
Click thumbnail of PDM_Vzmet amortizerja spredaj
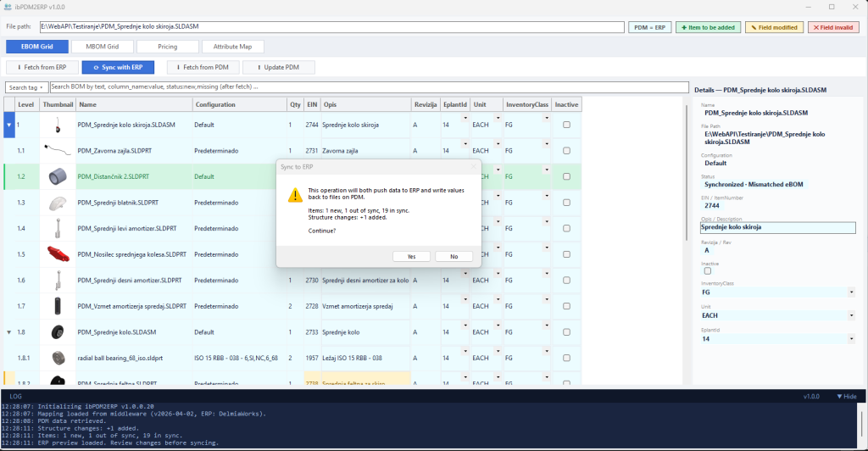58,306
